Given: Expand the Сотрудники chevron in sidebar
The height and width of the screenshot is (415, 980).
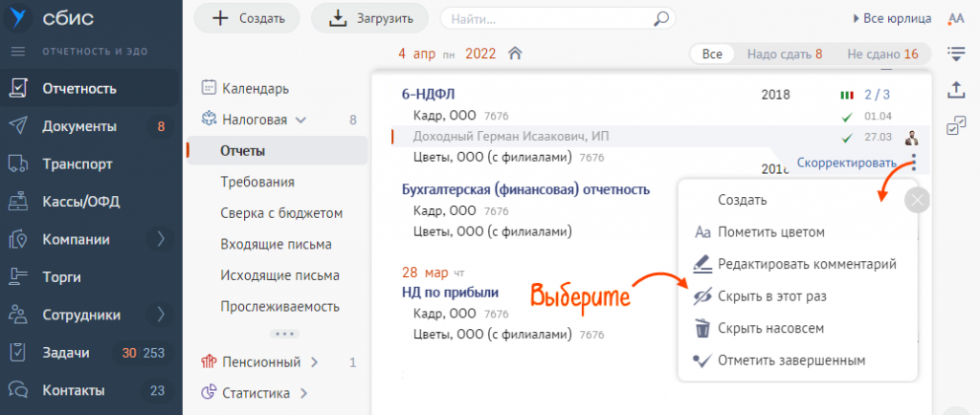Looking at the screenshot, I should (161, 315).
